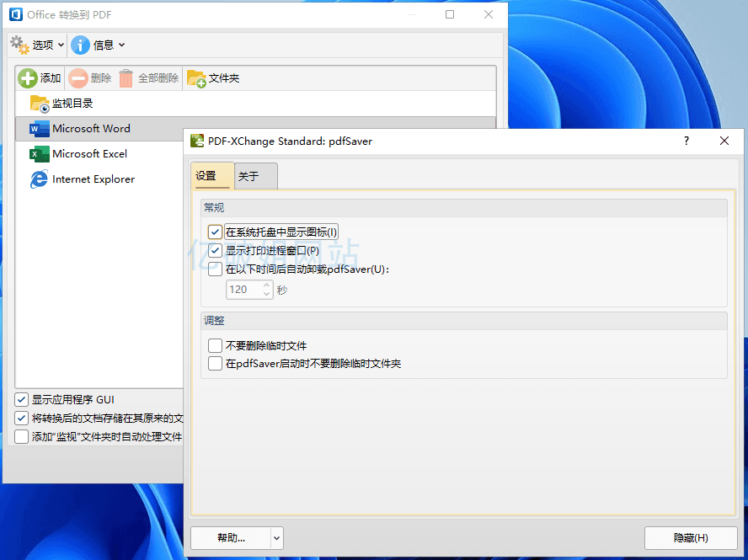Viewport: 748px width, 560px height.
Task: Click the seconds spinner arrows beside 120
Action: (267, 289)
